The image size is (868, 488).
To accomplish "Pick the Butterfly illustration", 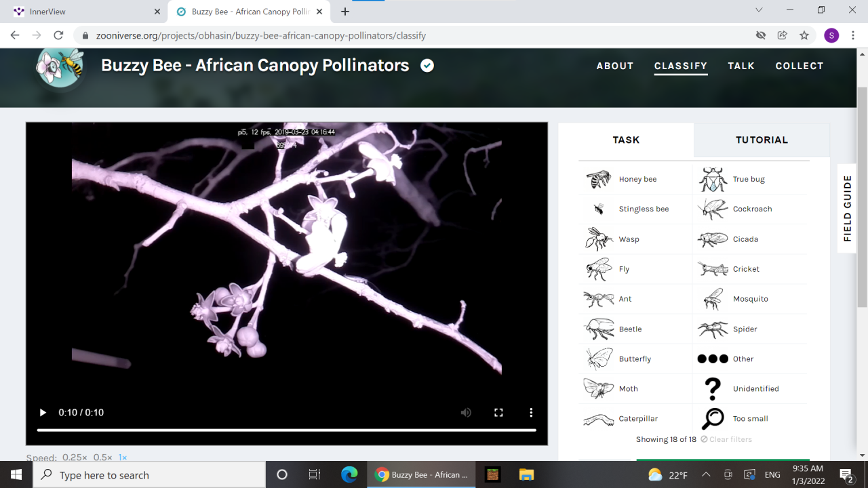I will (x=599, y=359).
